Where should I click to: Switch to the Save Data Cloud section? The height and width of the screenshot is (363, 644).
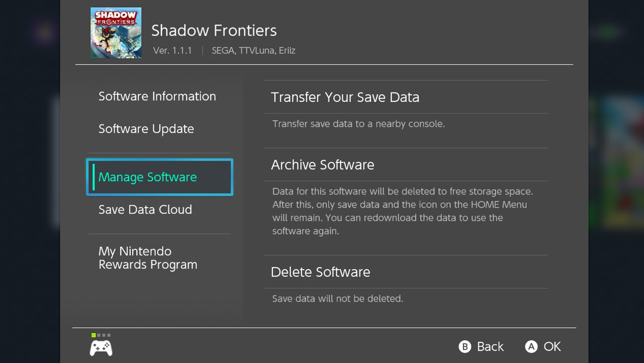(x=145, y=210)
